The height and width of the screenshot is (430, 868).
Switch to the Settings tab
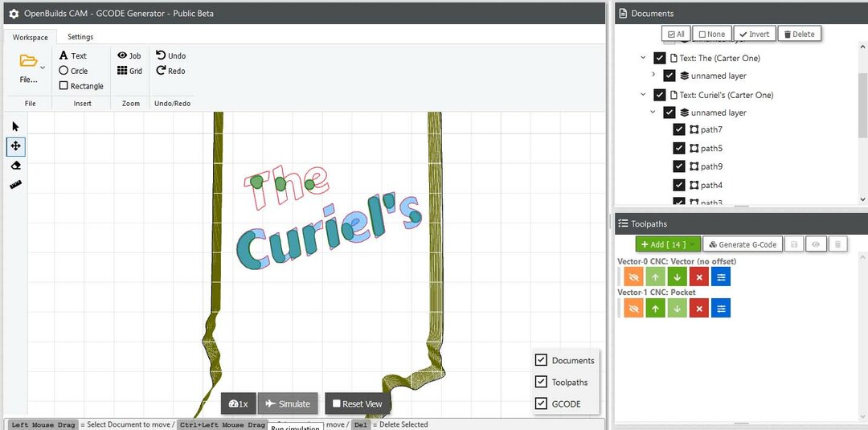80,37
